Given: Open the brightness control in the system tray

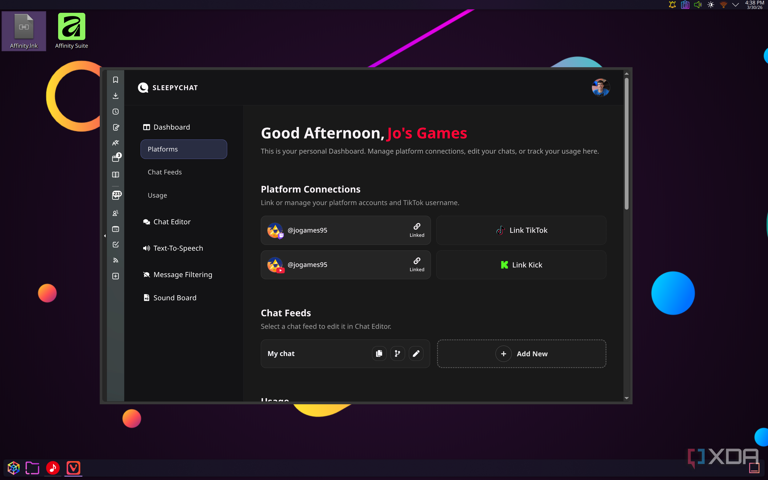Looking at the screenshot, I should coord(710,4).
